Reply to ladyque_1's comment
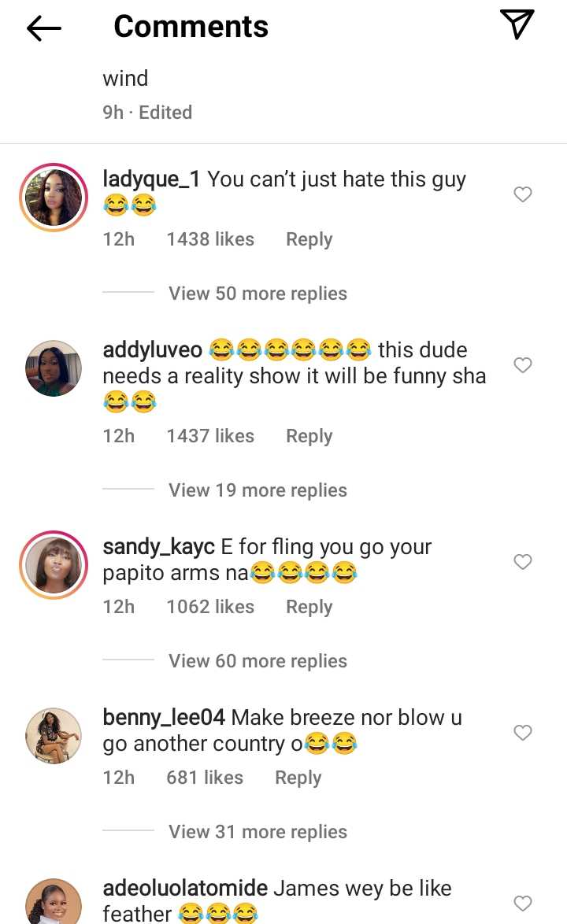The image size is (567, 924). [x=309, y=239]
